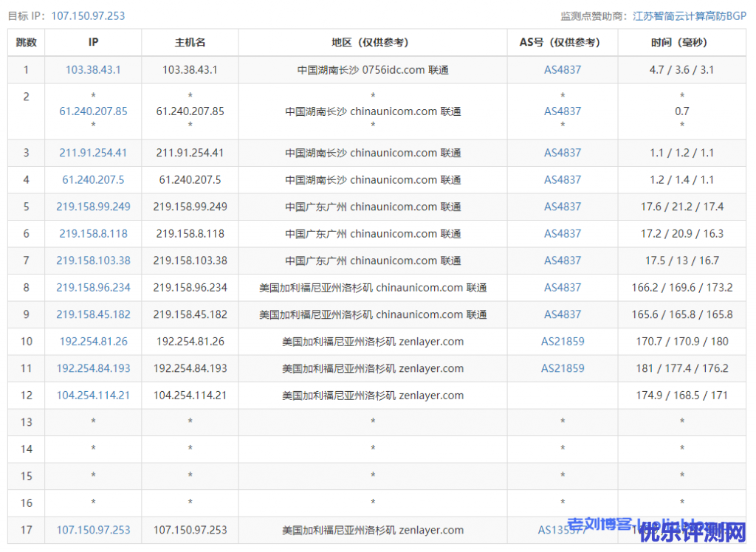Viewport: 756px width, 552px height.
Task: Open the target IP 107.150.97.253 link at top
Action: (x=88, y=15)
